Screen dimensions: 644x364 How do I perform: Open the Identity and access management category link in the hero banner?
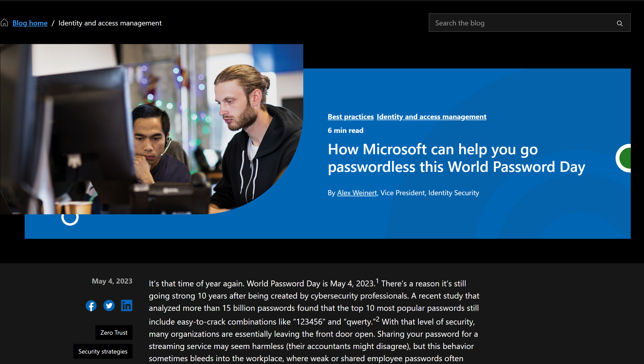click(431, 117)
